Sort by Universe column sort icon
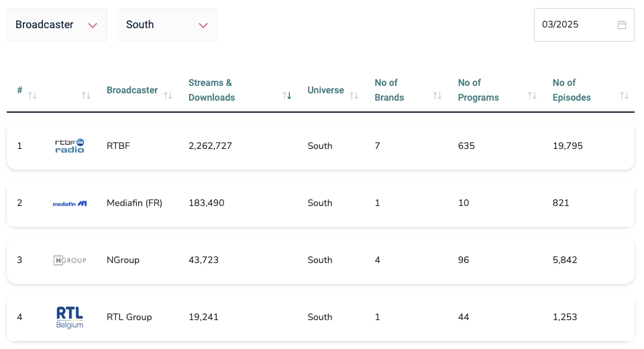 (x=354, y=96)
